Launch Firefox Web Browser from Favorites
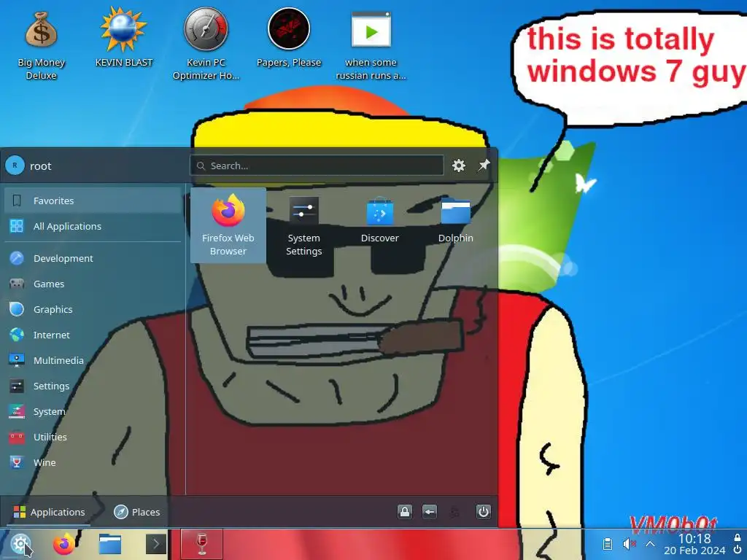This screenshot has width=747, height=560. pyautogui.click(x=228, y=225)
